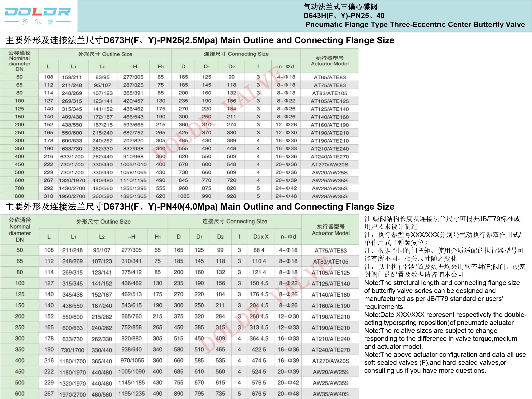Click the ~H column header in PN25 table
Viewport: 532px width, 399px height.
(x=133, y=67)
